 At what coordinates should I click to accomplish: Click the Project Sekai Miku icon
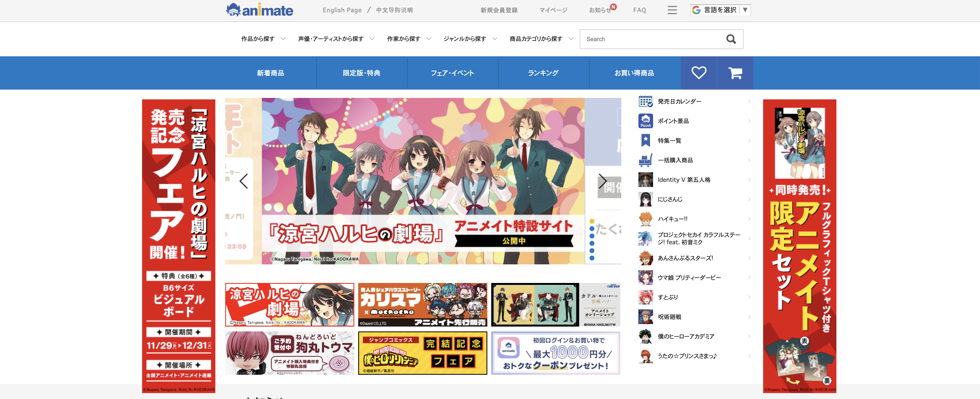click(646, 238)
